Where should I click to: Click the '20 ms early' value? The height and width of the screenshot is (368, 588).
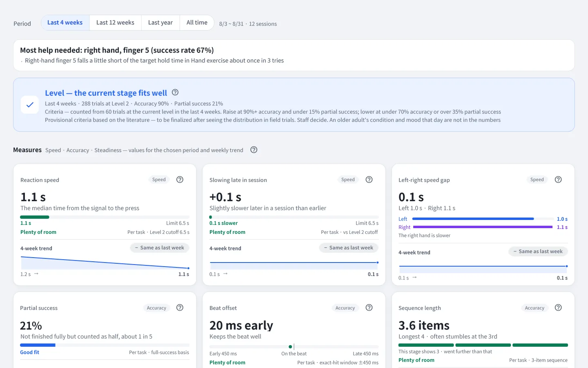point(241,325)
